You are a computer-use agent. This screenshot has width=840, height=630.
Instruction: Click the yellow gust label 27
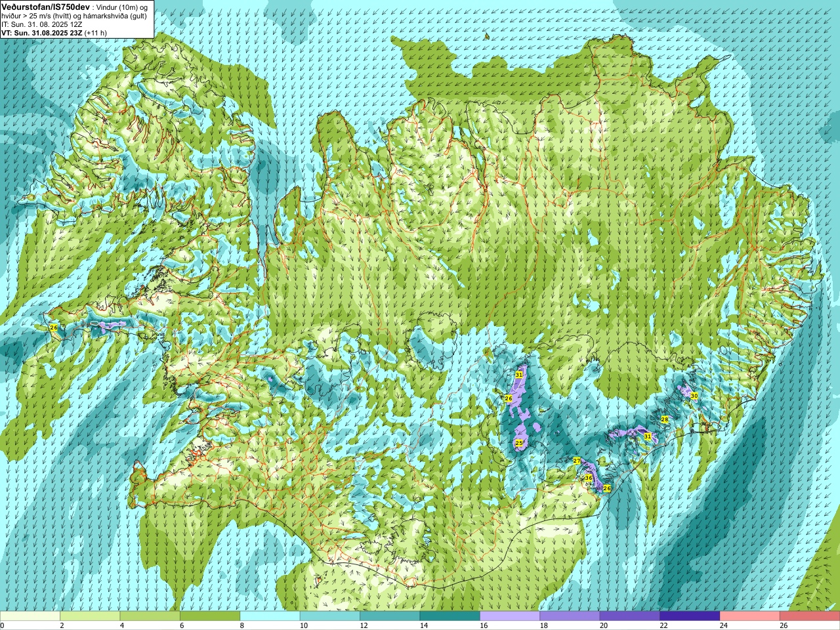pos(577,461)
